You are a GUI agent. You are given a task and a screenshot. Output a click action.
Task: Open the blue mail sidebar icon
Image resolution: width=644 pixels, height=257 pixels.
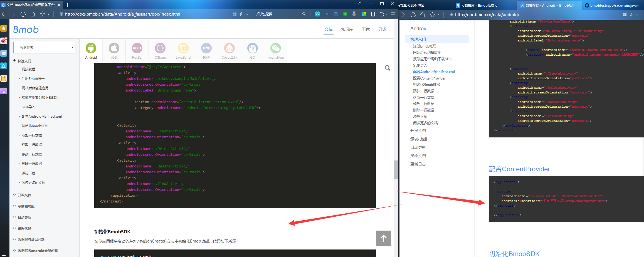pyautogui.click(x=4, y=53)
